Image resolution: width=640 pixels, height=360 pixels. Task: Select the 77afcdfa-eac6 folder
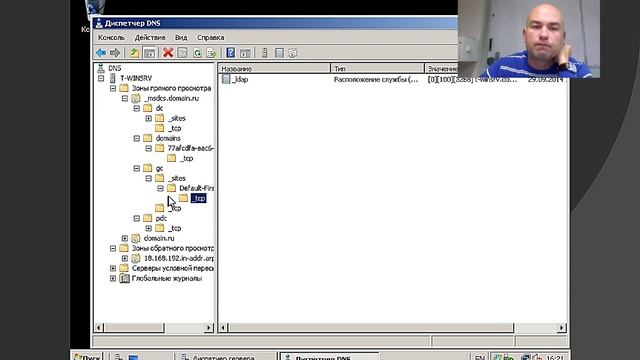tap(191, 148)
